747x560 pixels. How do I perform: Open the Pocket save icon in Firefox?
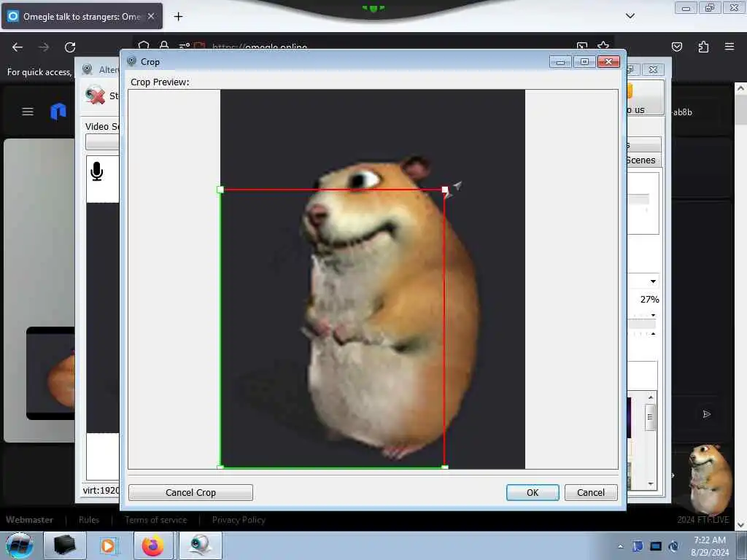pyautogui.click(x=676, y=47)
